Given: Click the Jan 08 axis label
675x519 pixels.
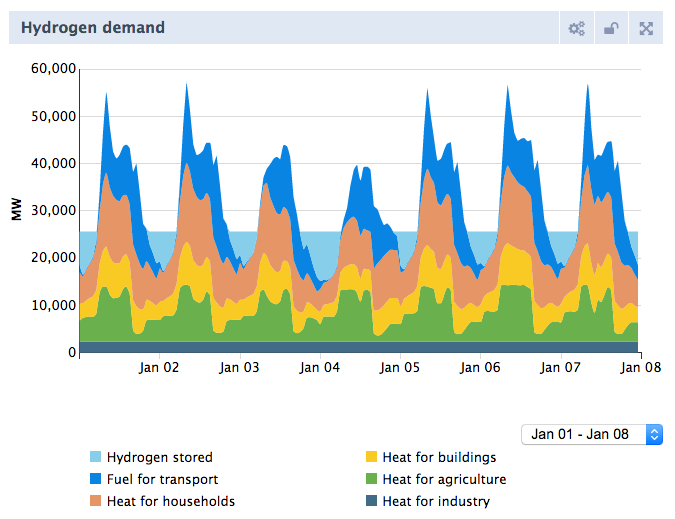Looking at the screenshot, I should pos(641,368).
